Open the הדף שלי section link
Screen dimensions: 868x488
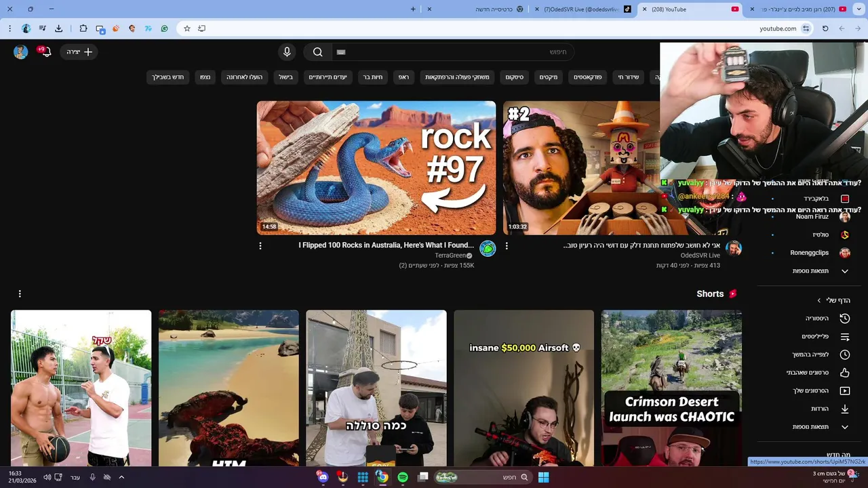click(834, 300)
